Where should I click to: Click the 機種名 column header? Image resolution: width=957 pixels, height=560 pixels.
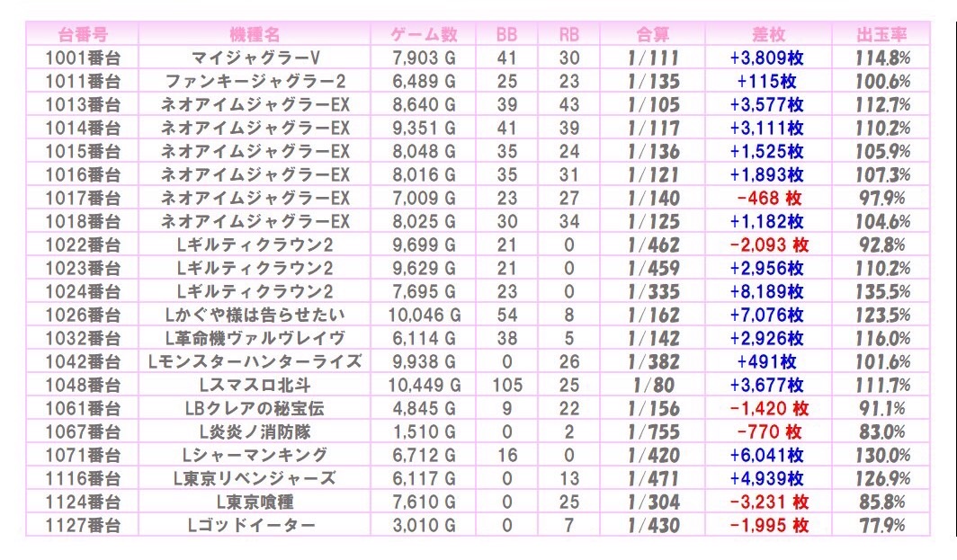coord(255,34)
